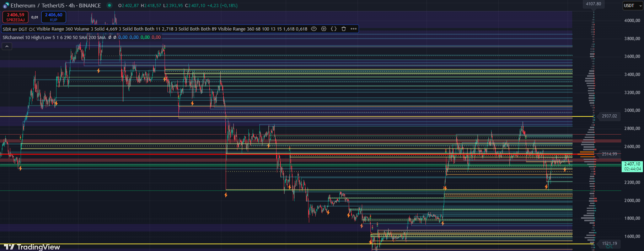Image resolution: width=644 pixels, height=251 pixels.
Task: Click the 2800,00 tick on price scale
Action: (x=632, y=129)
